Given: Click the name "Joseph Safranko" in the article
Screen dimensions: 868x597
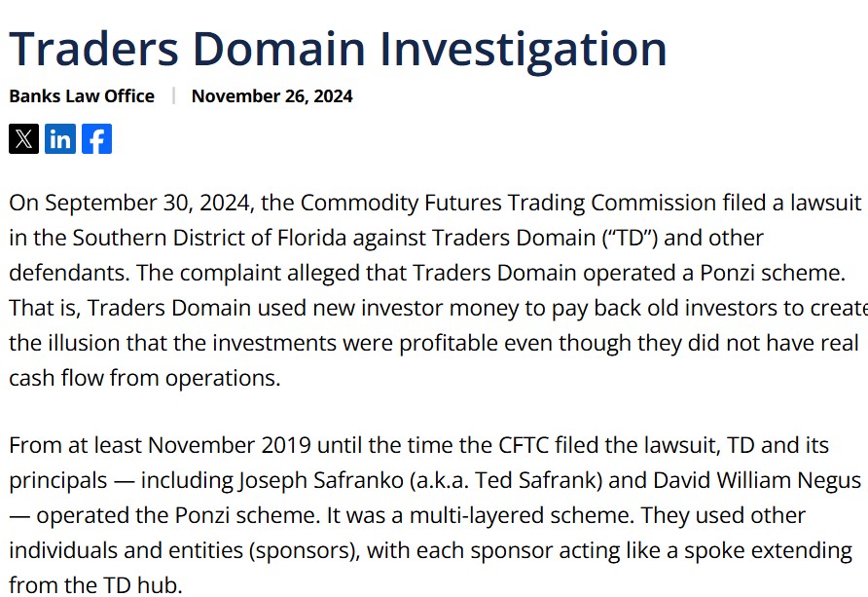Looking at the screenshot, I should pos(321,480).
